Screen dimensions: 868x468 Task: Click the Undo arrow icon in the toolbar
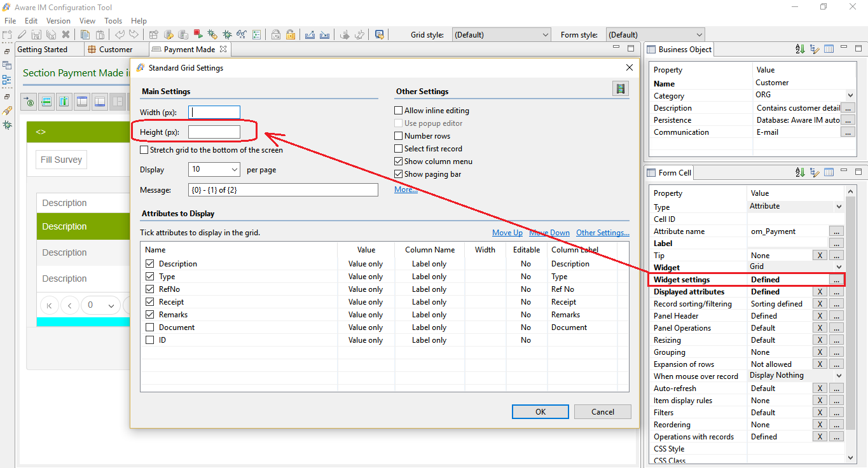120,35
